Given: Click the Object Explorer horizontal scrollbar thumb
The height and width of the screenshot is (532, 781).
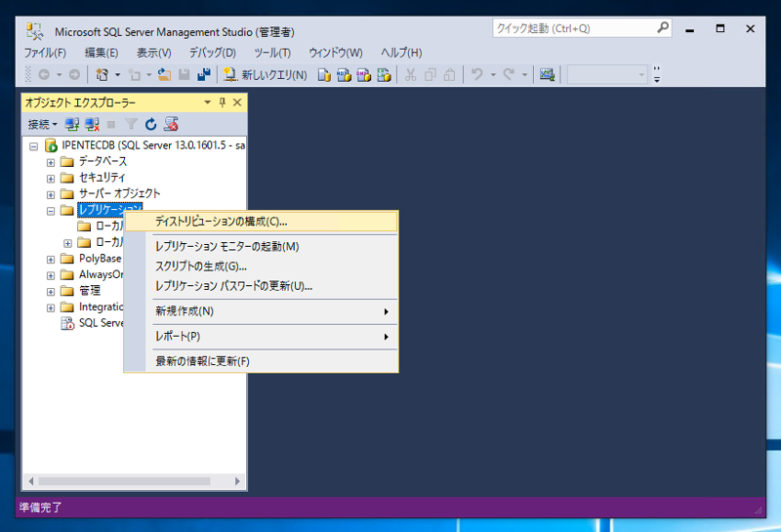Looking at the screenshot, I should coord(125,481).
